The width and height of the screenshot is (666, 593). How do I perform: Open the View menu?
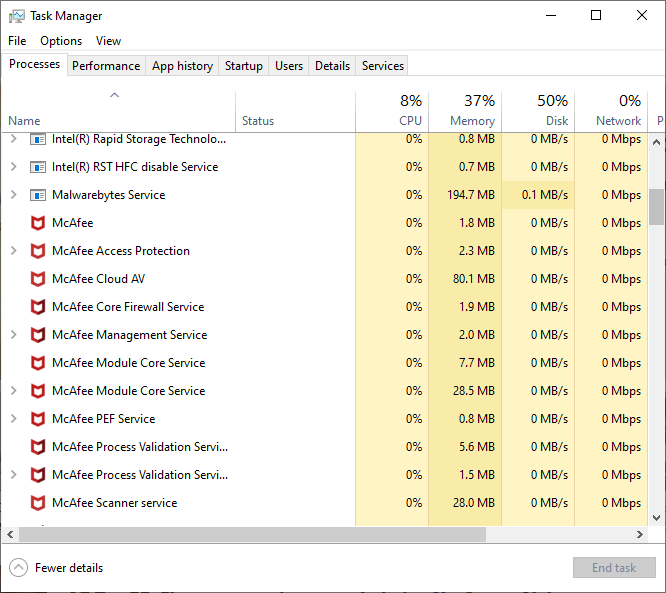pos(108,41)
